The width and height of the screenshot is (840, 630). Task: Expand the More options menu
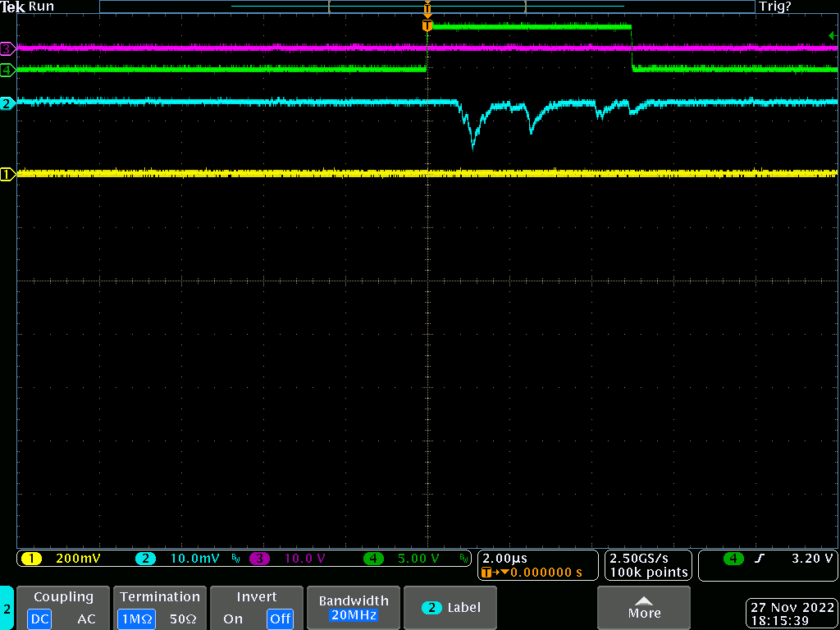(x=644, y=608)
